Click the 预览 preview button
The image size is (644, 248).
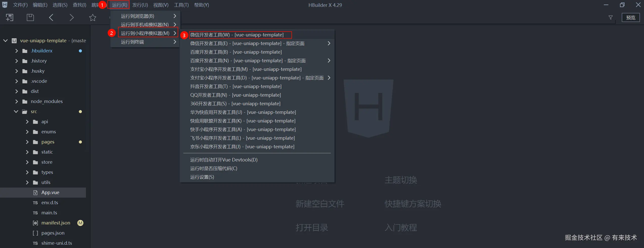point(631,17)
